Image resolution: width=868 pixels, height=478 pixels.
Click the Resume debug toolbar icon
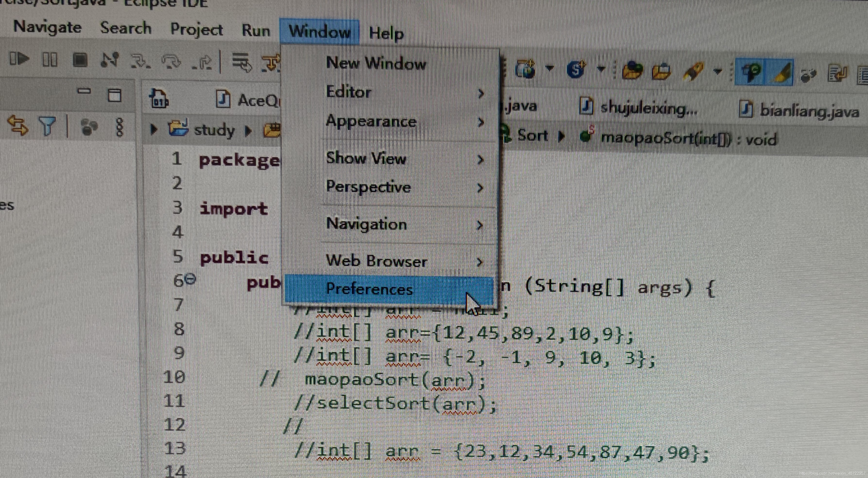tap(19, 59)
